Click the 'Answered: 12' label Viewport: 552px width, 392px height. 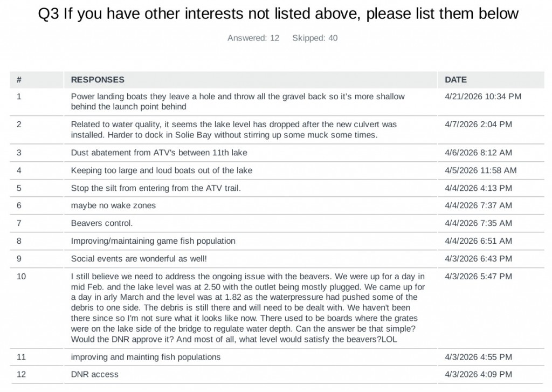click(x=253, y=38)
